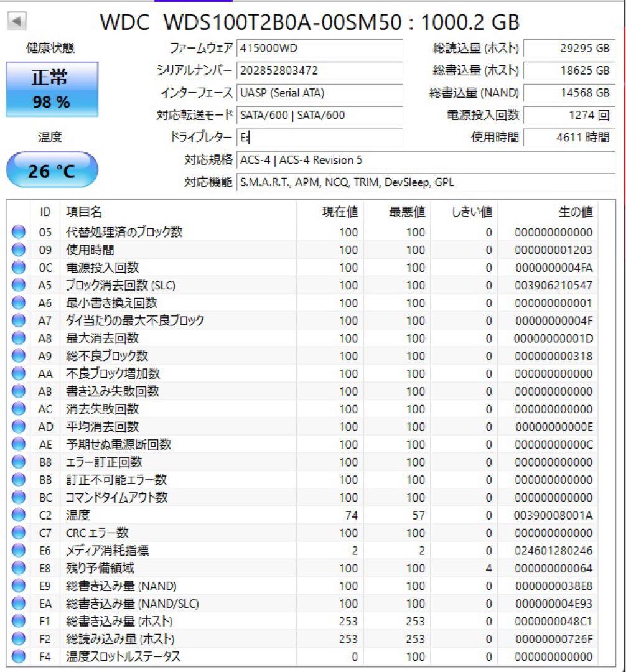The image size is (626, 672).
Task: Click the indicator next to 電源投入回数
Action: (18, 268)
